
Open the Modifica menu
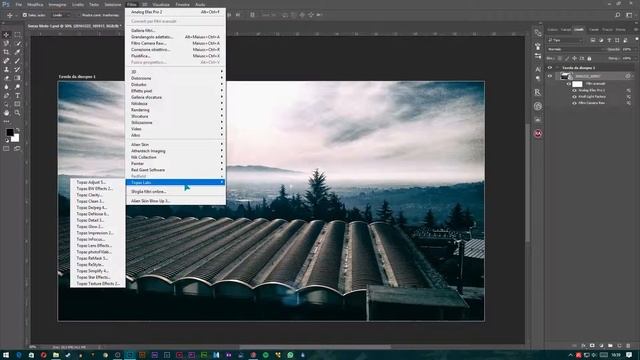coord(35,4)
